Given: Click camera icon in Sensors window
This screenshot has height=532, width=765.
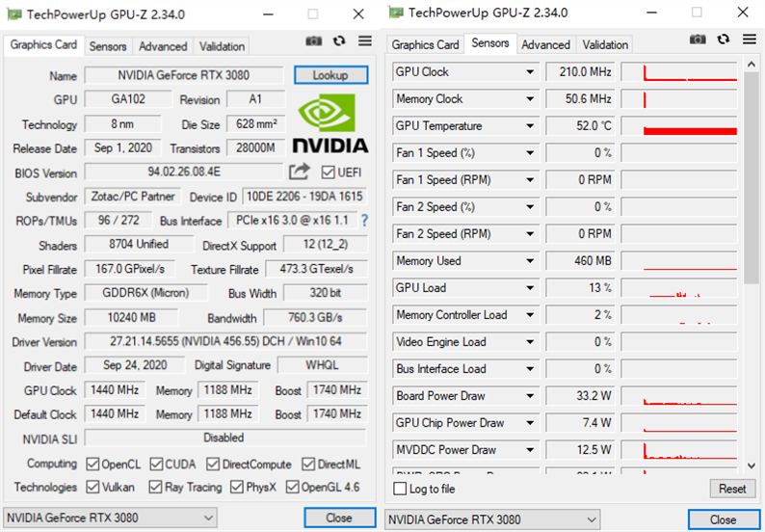Looking at the screenshot, I should coord(698,40).
